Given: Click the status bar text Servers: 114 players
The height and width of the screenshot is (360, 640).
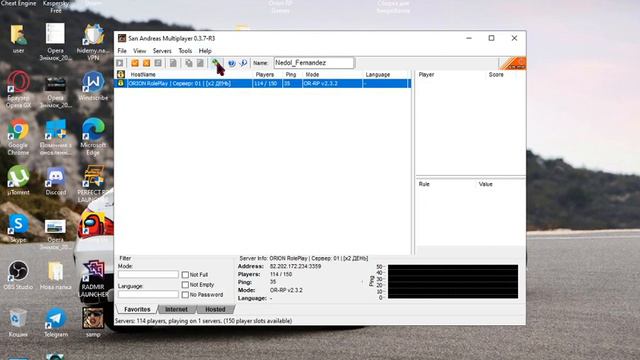Looking at the screenshot, I should [203, 321].
